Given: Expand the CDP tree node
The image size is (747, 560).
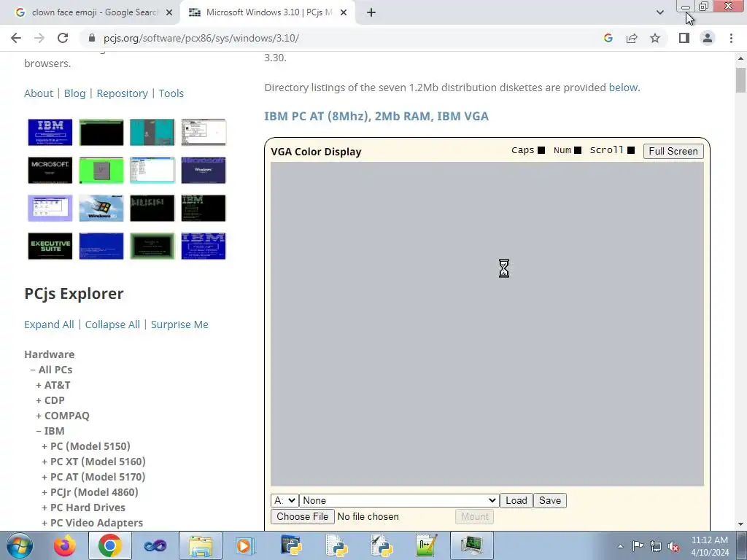Looking at the screenshot, I should (x=50, y=400).
